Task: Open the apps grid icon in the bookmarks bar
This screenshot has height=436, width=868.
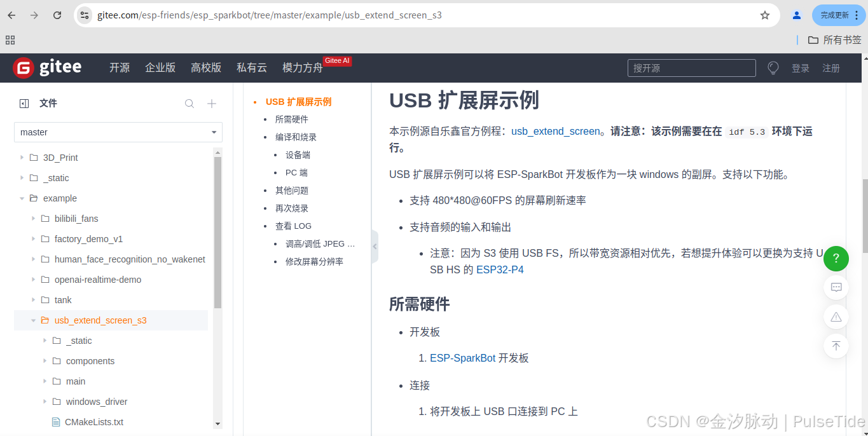Action: [10, 40]
